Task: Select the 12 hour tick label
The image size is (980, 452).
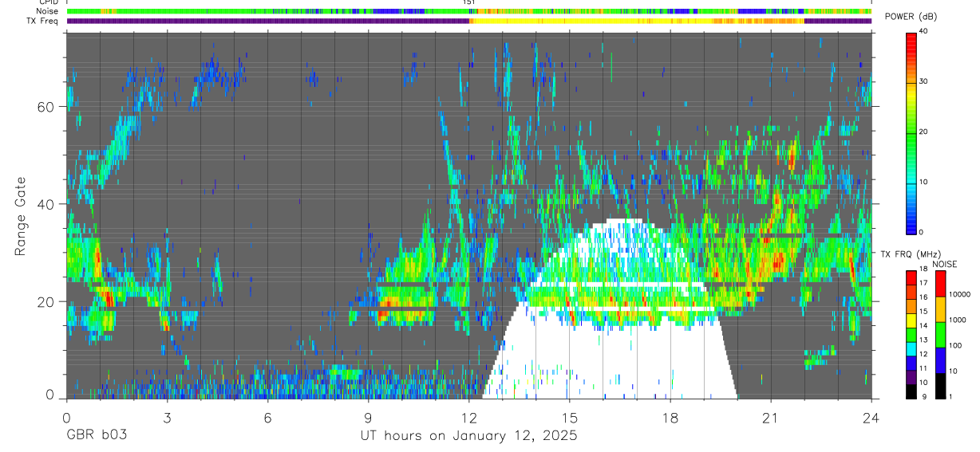Action: tap(469, 418)
